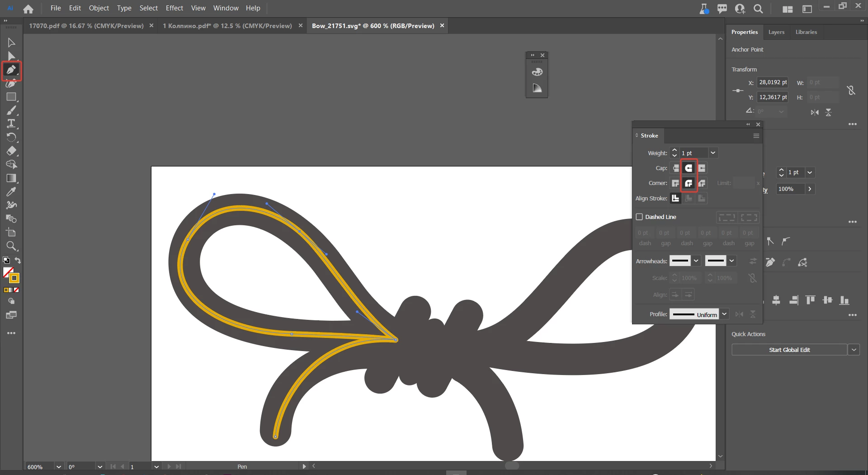
Task: Choose the Type tool
Action: tap(11, 123)
